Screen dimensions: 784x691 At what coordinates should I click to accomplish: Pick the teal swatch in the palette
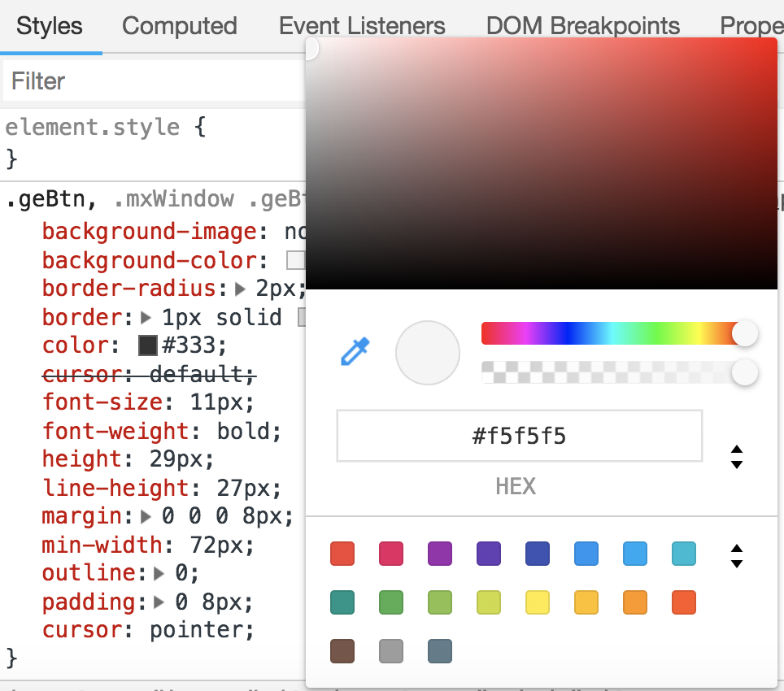(x=342, y=602)
